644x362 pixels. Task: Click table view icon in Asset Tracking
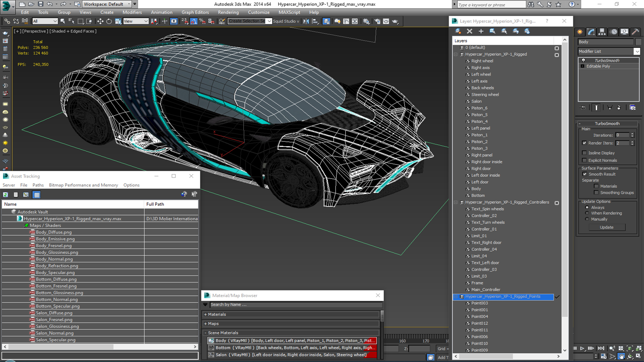[37, 195]
